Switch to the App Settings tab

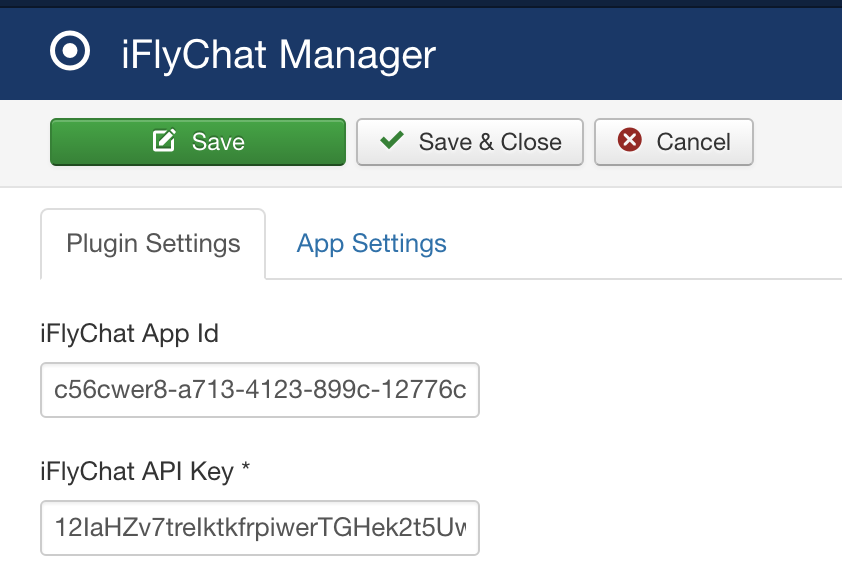[x=372, y=243]
